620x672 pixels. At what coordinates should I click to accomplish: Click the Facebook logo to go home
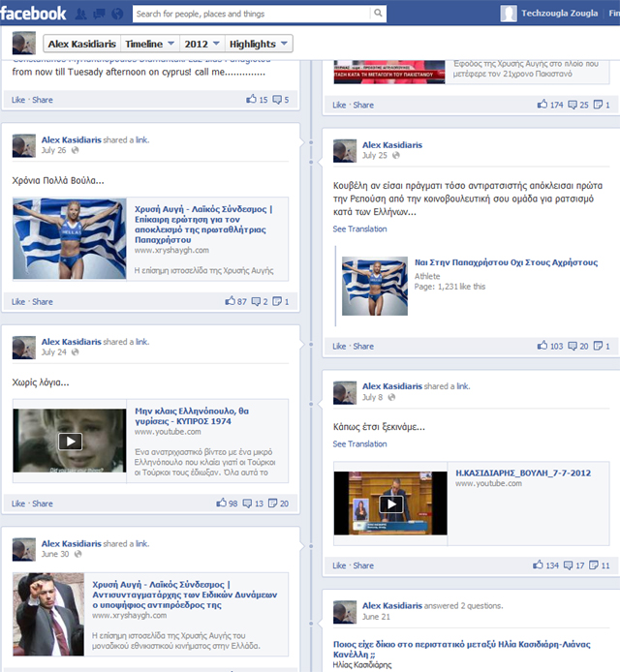(34, 13)
